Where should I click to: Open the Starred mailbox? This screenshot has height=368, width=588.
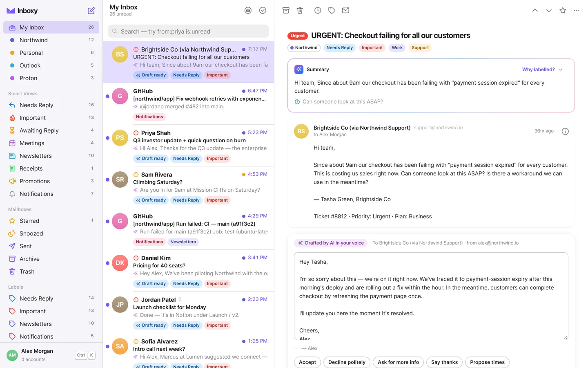[51, 221]
